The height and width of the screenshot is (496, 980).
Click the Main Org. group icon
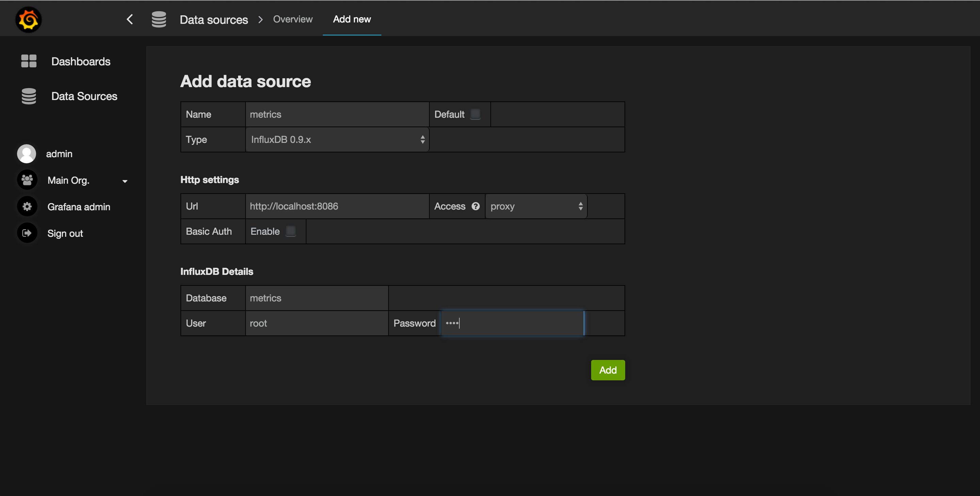pos(27,180)
